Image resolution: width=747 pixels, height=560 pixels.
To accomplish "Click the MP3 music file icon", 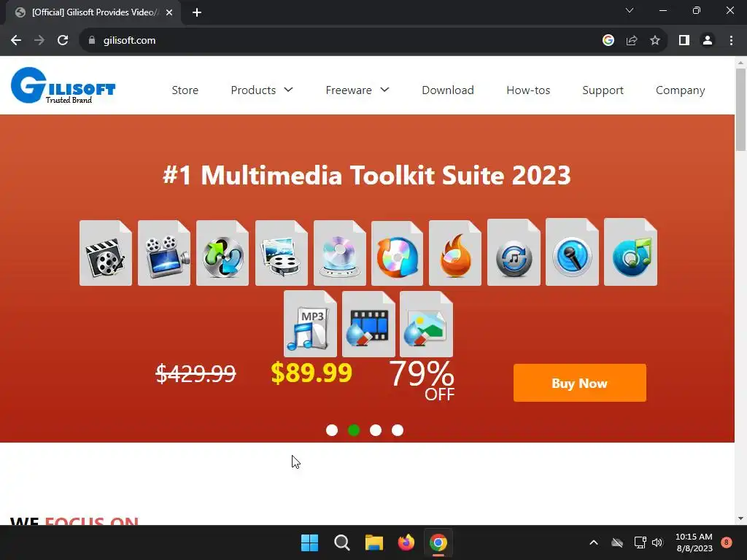I will click(x=310, y=324).
